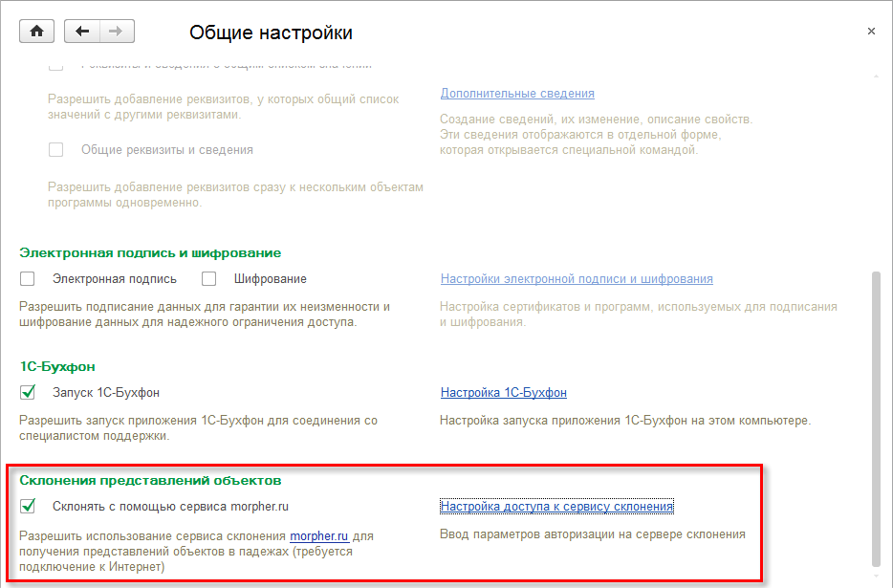893x588 pixels.
Task: Open Дополнительные сведения link
Action: tap(517, 94)
